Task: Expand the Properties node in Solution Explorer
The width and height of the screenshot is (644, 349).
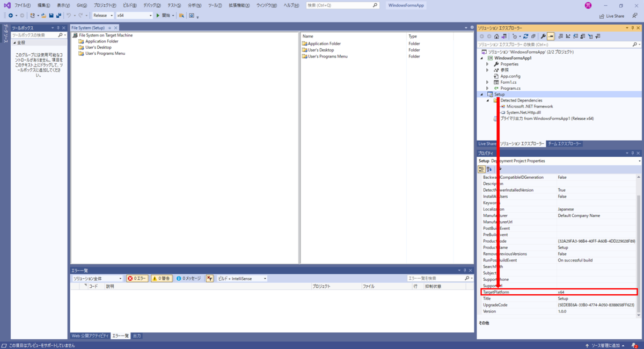Action: pyautogui.click(x=487, y=64)
